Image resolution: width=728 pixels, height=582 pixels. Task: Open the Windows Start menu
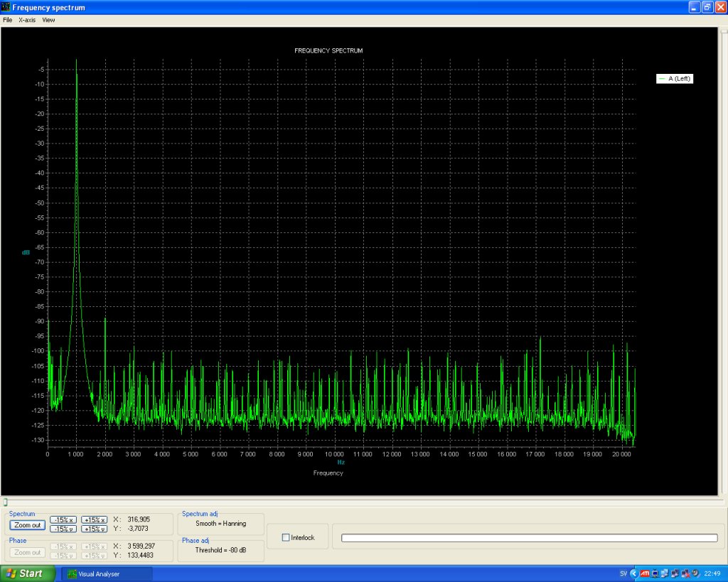(x=28, y=573)
